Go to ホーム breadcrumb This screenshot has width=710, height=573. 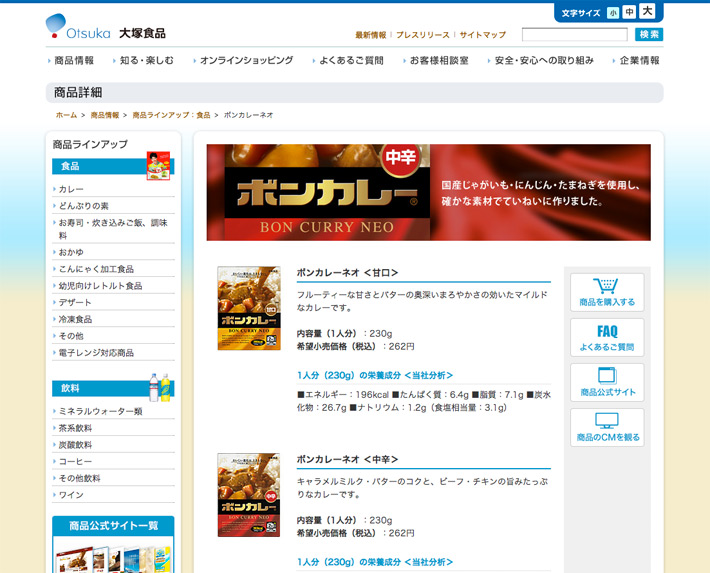coord(66,115)
